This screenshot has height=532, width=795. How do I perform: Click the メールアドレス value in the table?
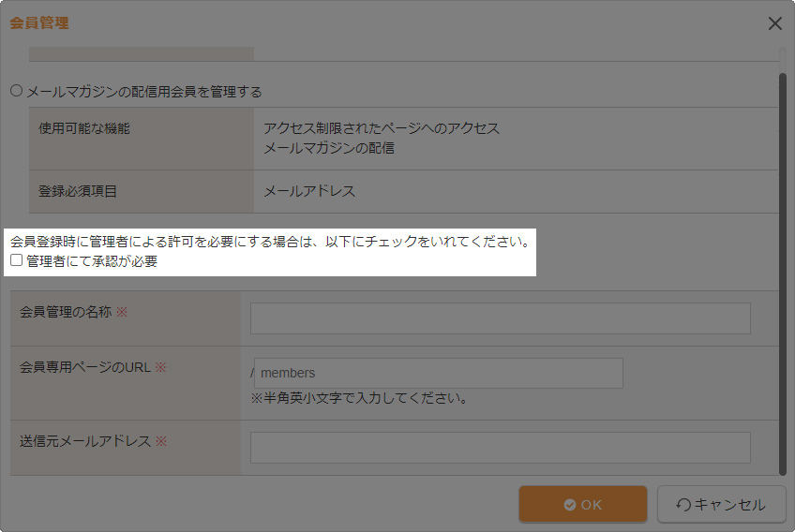[309, 191]
